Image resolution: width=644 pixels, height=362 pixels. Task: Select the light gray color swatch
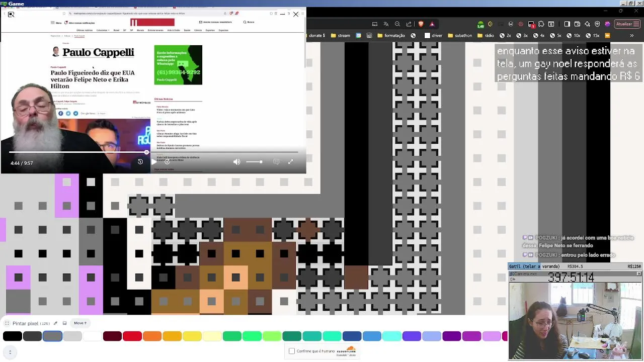[72, 336]
